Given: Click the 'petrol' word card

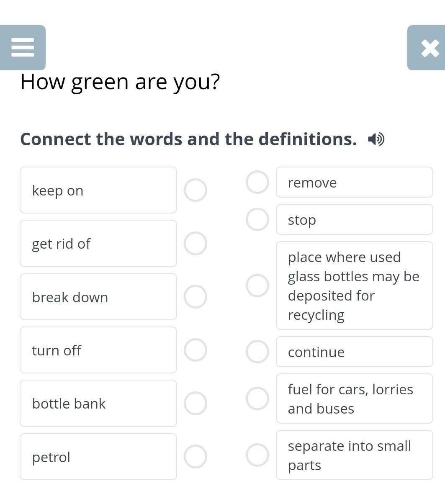Looking at the screenshot, I should (98, 457).
